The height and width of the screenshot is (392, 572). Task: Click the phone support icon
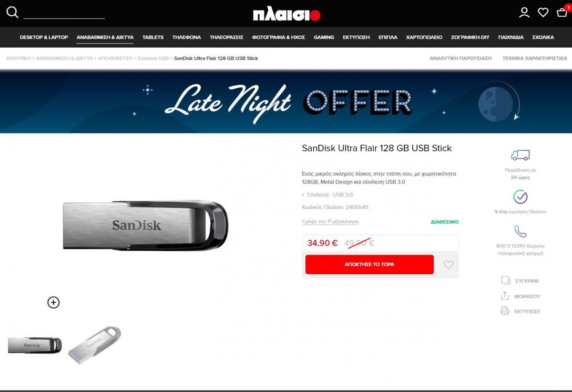[520, 232]
